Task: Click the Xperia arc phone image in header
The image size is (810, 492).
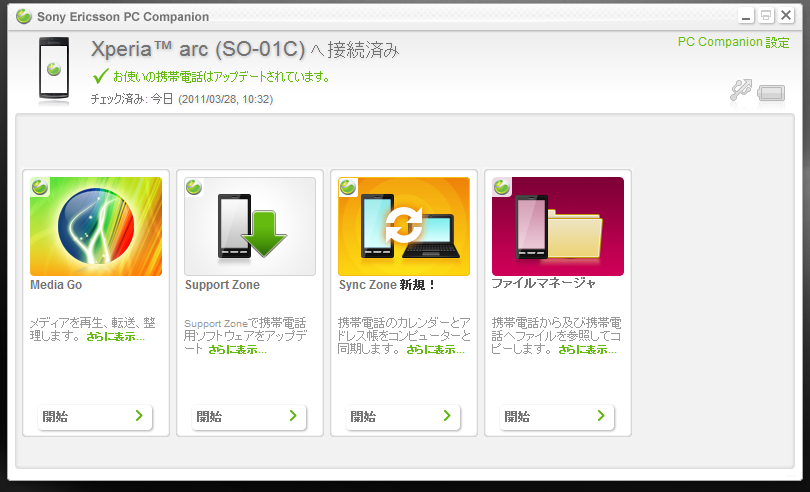Action: [54, 68]
